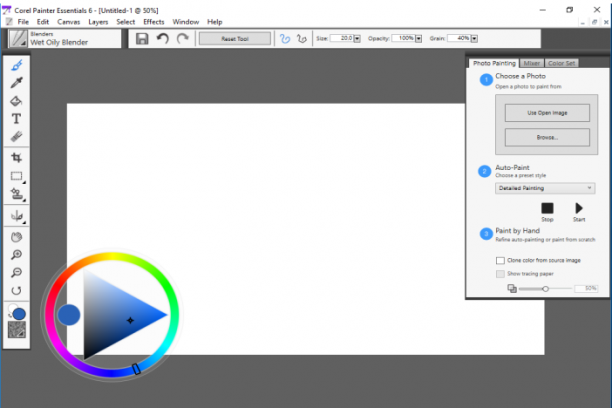Click the Save icon in property bar
Screen dimensions: 612x408
(142, 39)
